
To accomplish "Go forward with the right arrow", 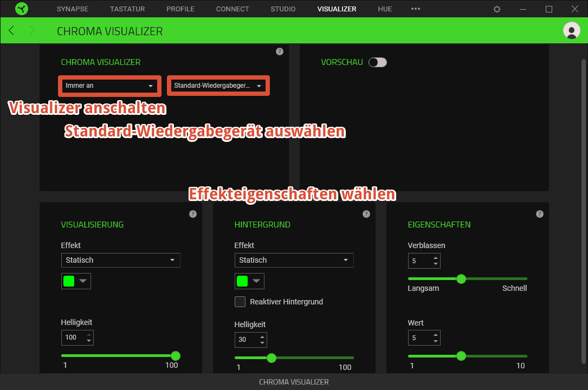I will click(x=32, y=31).
